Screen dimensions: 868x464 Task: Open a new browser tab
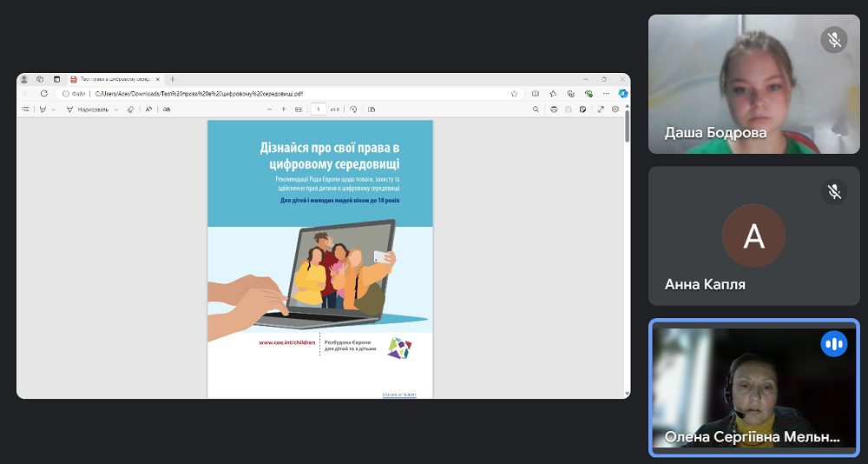173,79
